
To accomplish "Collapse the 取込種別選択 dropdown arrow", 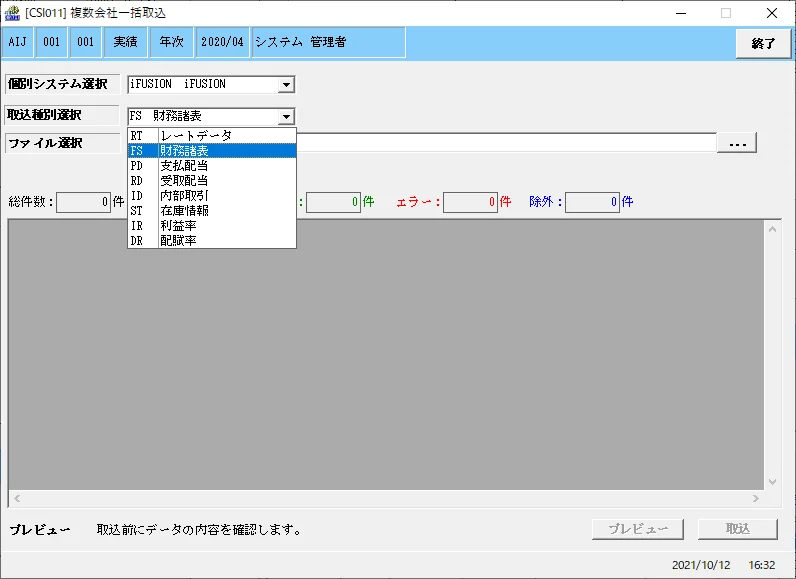I will 286,117.
